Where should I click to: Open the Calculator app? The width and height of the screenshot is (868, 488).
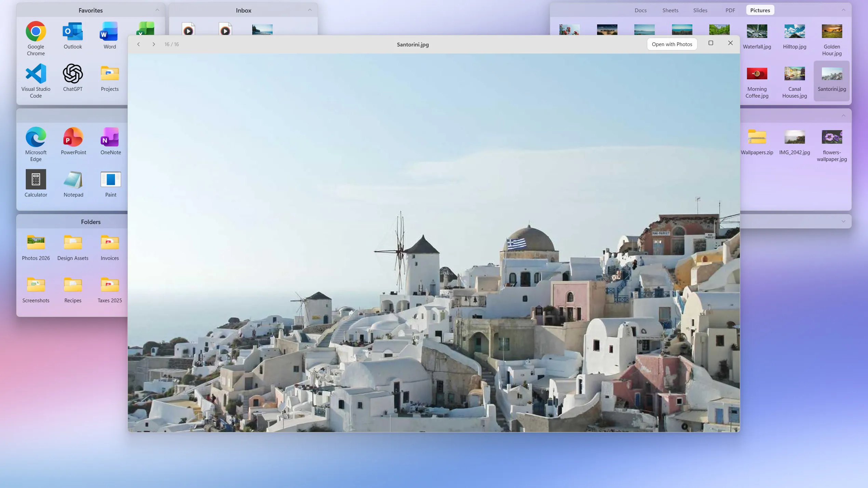click(x=36, y=183)
